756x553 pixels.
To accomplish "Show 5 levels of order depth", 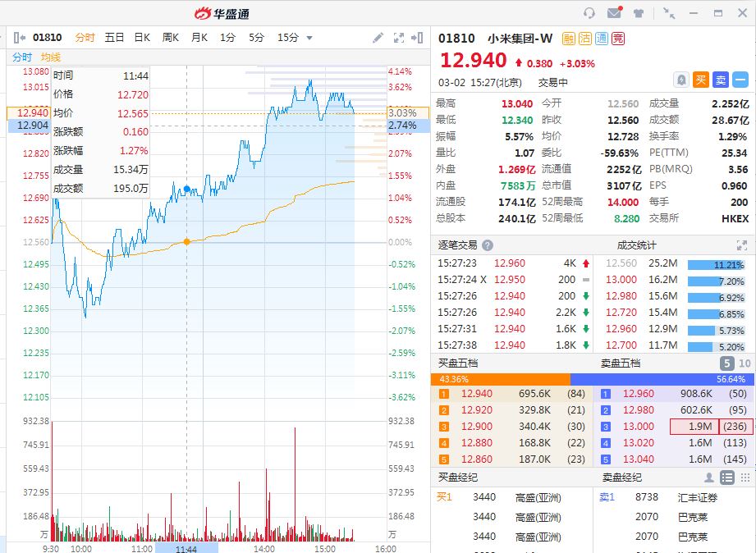I will click(727, 363).
